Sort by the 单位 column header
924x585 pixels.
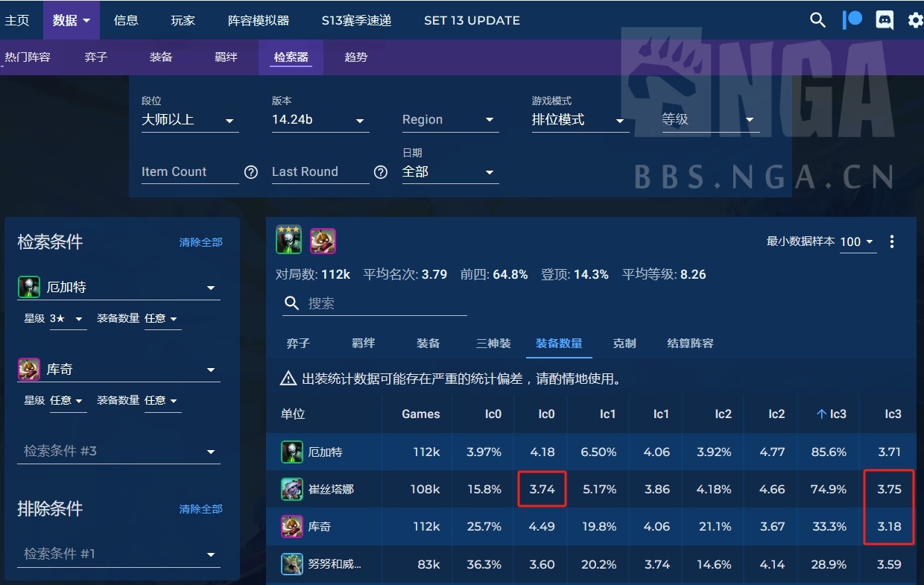pos(293,414)
